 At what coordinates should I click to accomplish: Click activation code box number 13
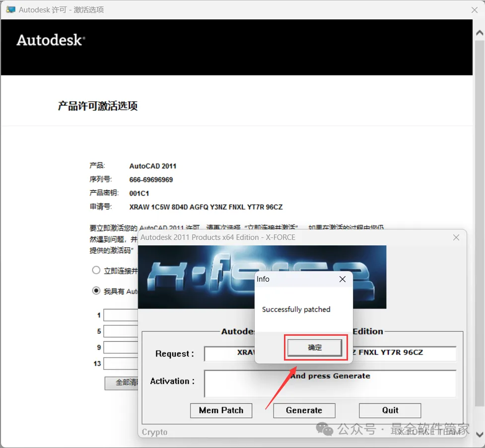[121, 363]
